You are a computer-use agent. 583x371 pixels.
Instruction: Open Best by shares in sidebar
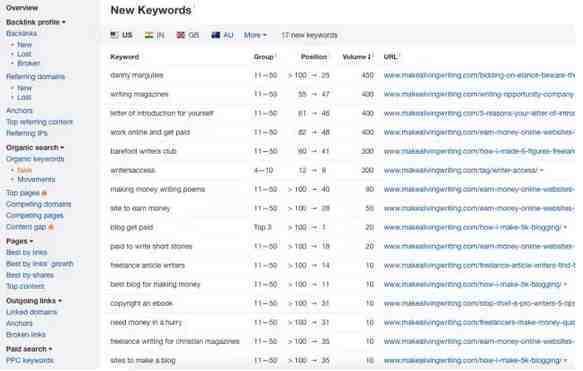(30, 275)
